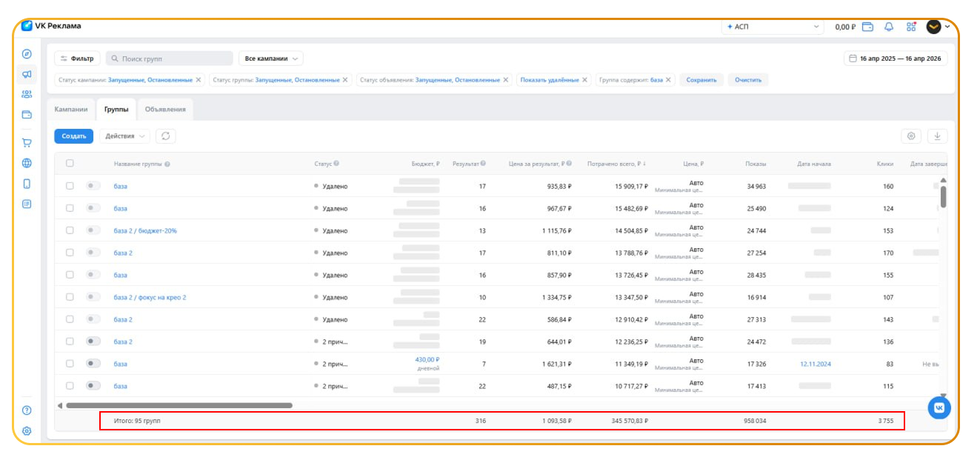Image resolution: width=980 pixels, height=463 pixels.
Task: Expand the АСП account selector
Action: pos(773,27)
